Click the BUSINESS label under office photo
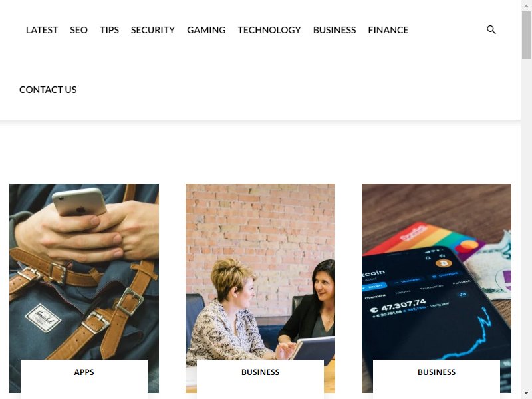532x399 pixels. pyautogui.click(x=260, y=372)
